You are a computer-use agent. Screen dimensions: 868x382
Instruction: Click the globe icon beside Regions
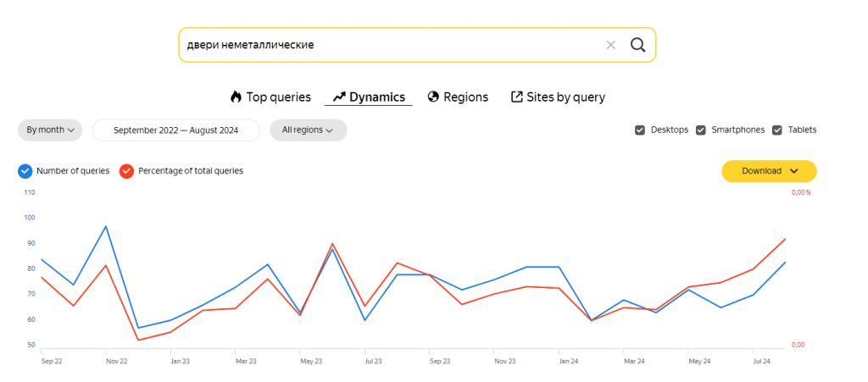(x=433, y=97)
